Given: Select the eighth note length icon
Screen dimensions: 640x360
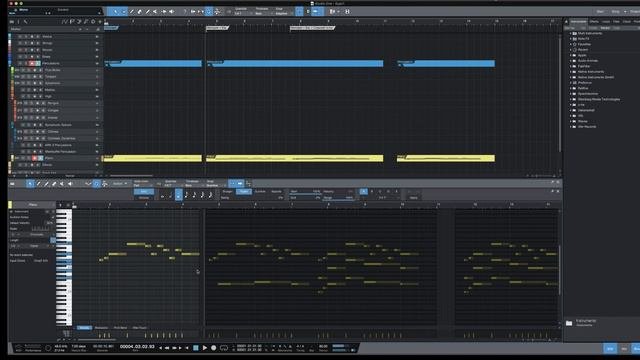Looking at the screenshot, I should (187, 195).
